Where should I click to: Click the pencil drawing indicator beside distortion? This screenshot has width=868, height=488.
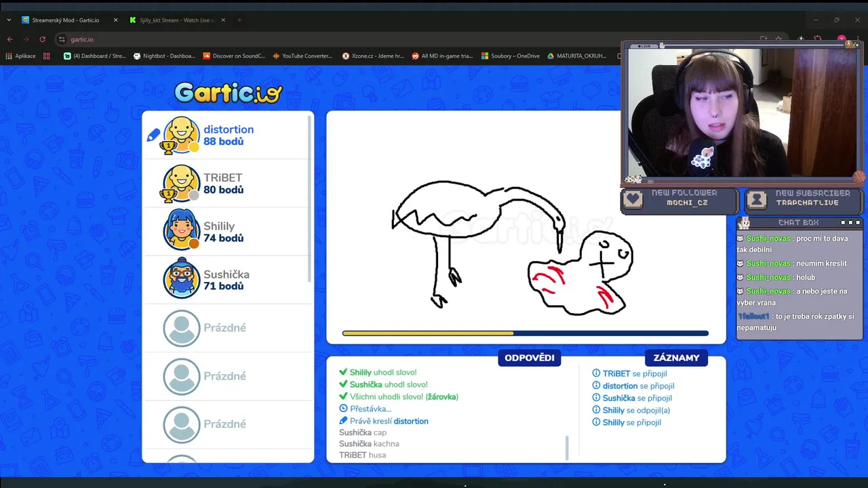[x=153, y=135]
